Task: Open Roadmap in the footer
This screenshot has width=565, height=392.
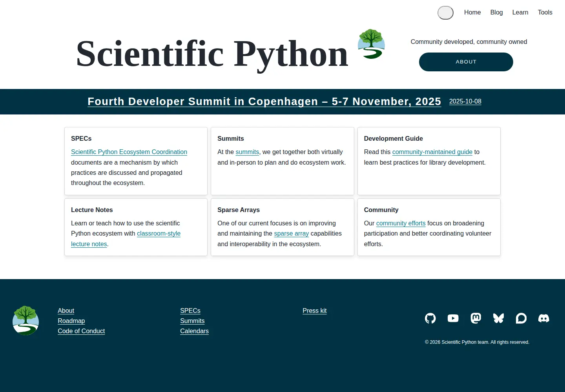Action: [71, 321]
